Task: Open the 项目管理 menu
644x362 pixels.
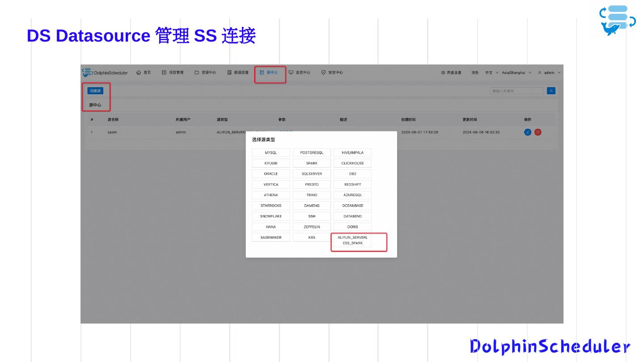Action: coord(173,72)
